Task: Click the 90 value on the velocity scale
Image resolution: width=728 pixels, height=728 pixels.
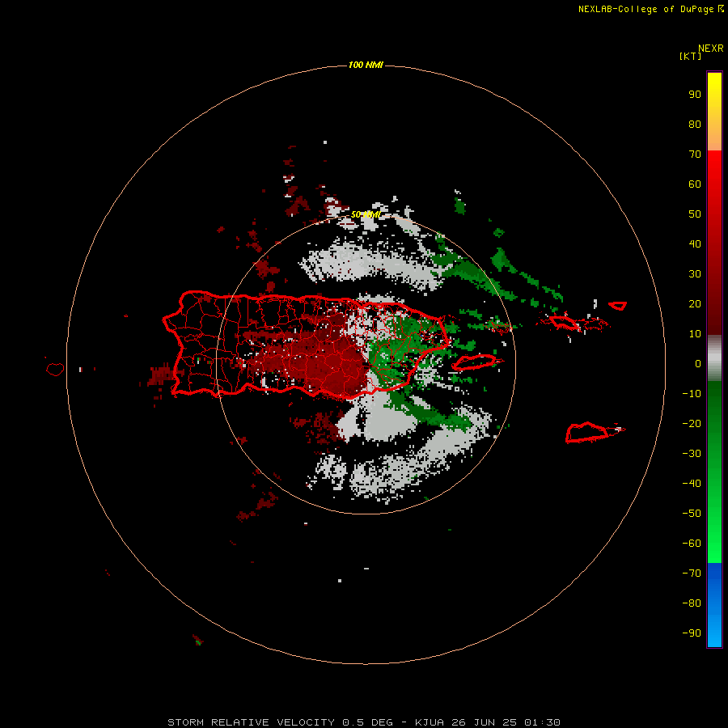Action: pyautogui.click(x=695, y=95)
